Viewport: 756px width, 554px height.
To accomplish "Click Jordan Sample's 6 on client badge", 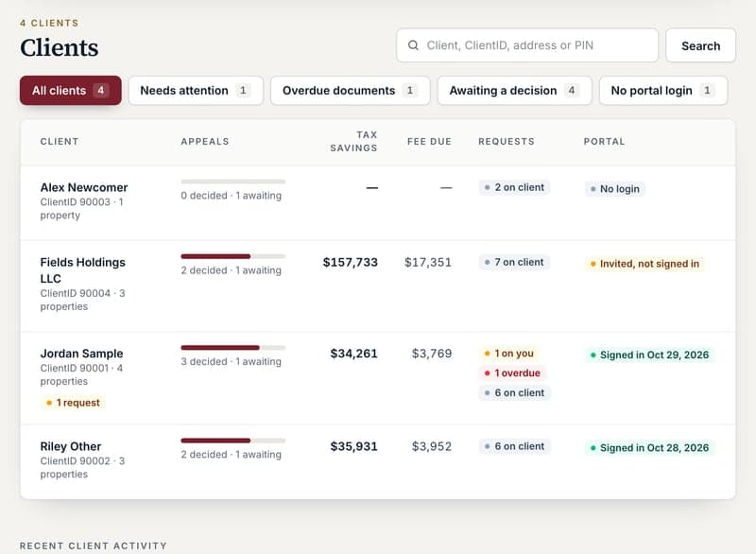I will 514,393.
